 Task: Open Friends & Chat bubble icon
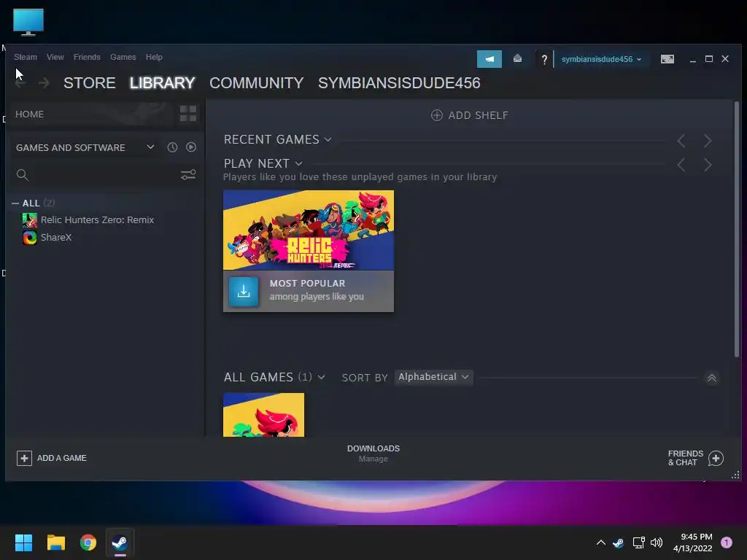point(716,458)
